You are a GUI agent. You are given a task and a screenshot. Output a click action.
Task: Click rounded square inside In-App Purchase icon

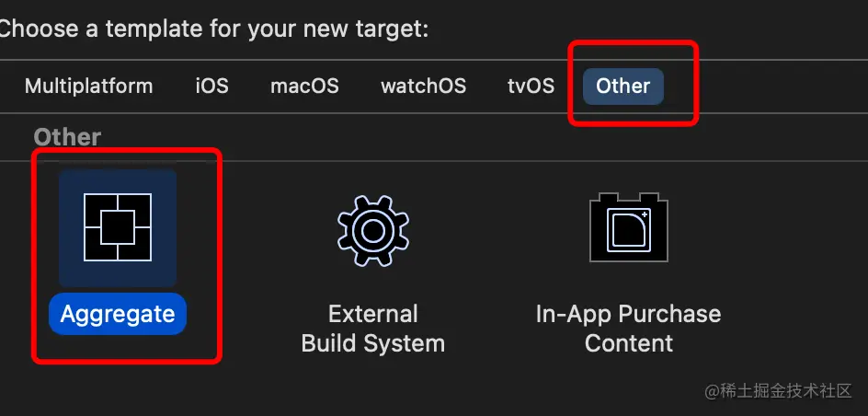click(629, 230)
